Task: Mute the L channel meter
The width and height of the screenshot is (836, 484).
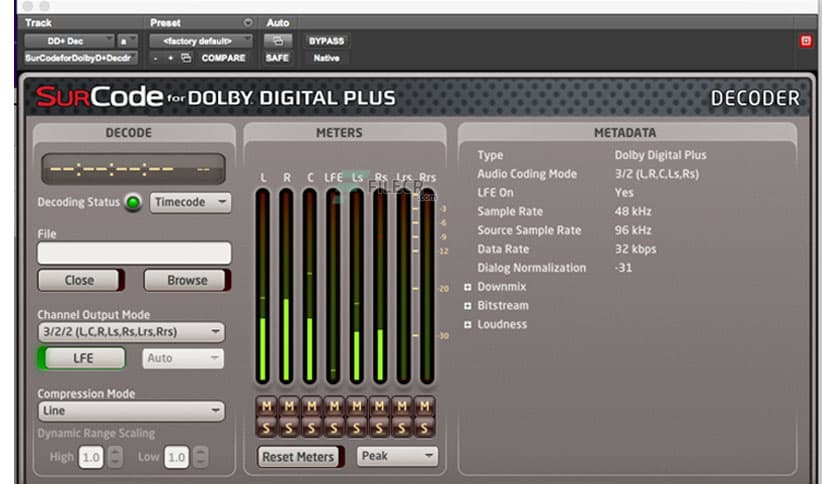Action: coord(267,407)
